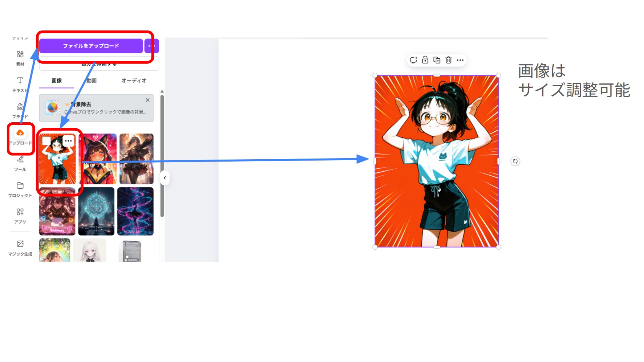Close the 背景除去 promo banner

[x=148, y=100]
